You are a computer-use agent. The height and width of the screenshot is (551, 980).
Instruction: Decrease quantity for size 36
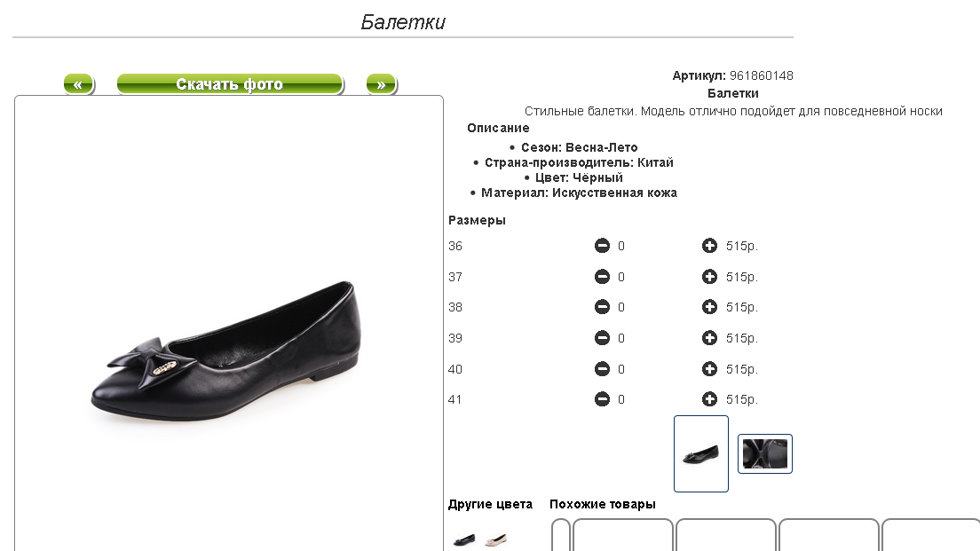click(x=602, y=246)
